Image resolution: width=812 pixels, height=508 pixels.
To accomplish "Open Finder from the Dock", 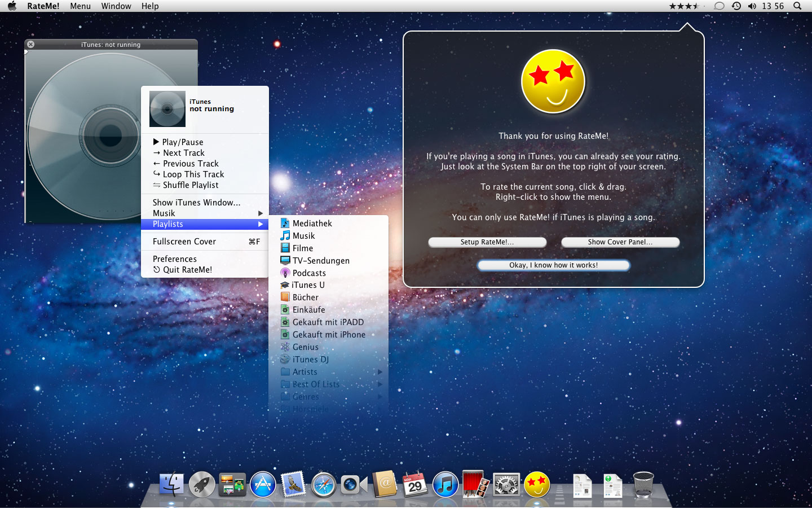I will tap(171, 484).
